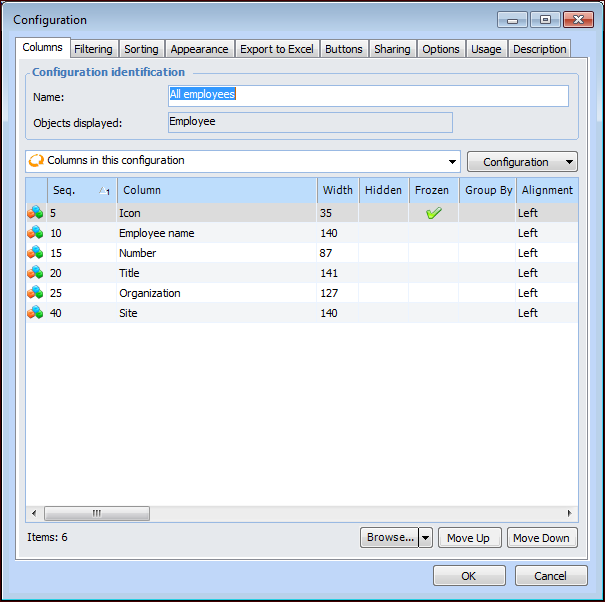The width and height of the screenshot is (605, 602).
Task: Toggle Hidden cell for the Number row
Action: tap(384, 253)
